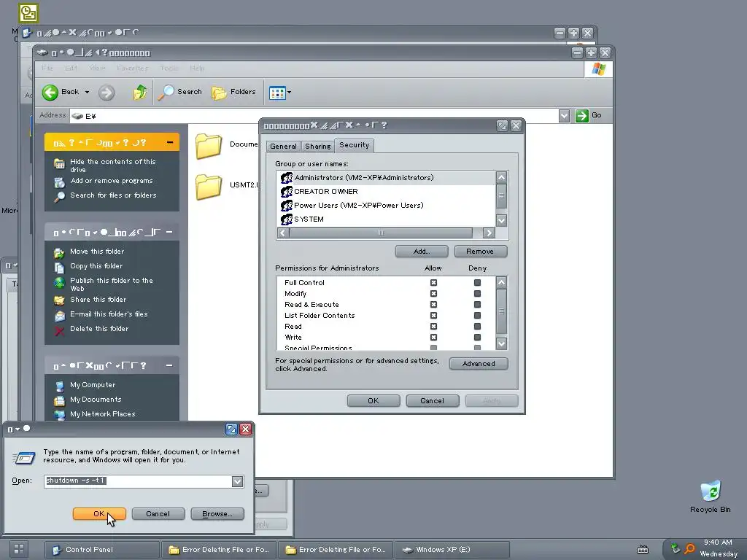Click the Start button on taskbar
The height and width of the screenshot is (560, 747).
coord(18,549)
